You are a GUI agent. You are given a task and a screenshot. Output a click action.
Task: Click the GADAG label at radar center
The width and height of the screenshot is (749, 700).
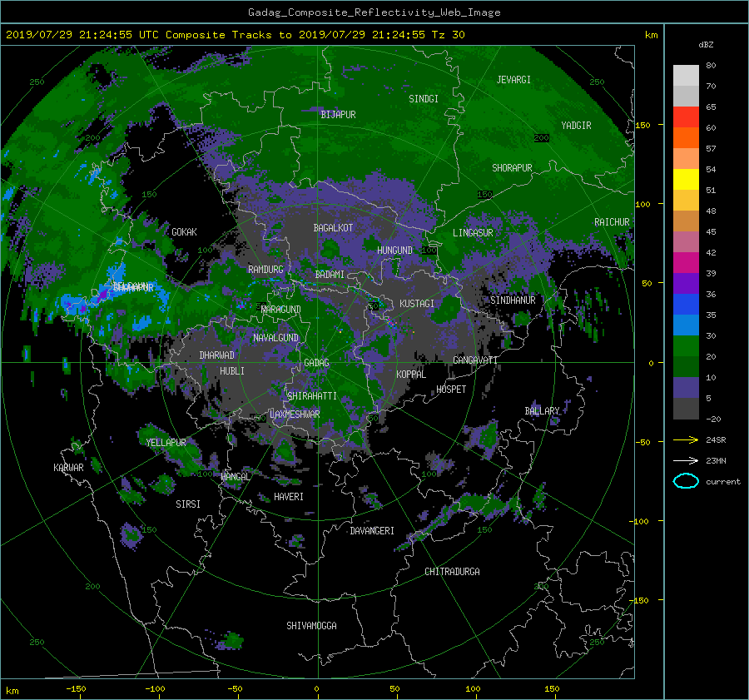click(317, 363)
